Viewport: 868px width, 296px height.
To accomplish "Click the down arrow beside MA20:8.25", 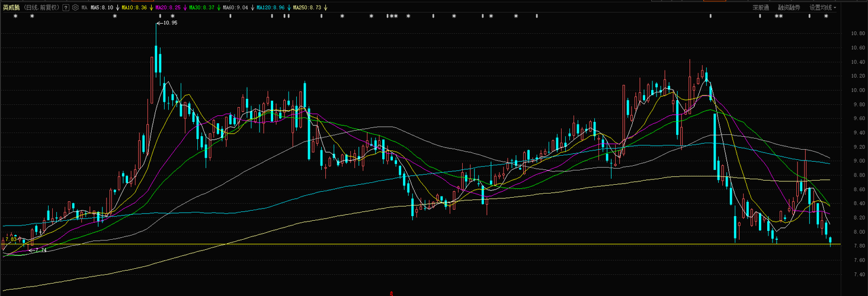I will pyautogui.click(x=185, y=8).
